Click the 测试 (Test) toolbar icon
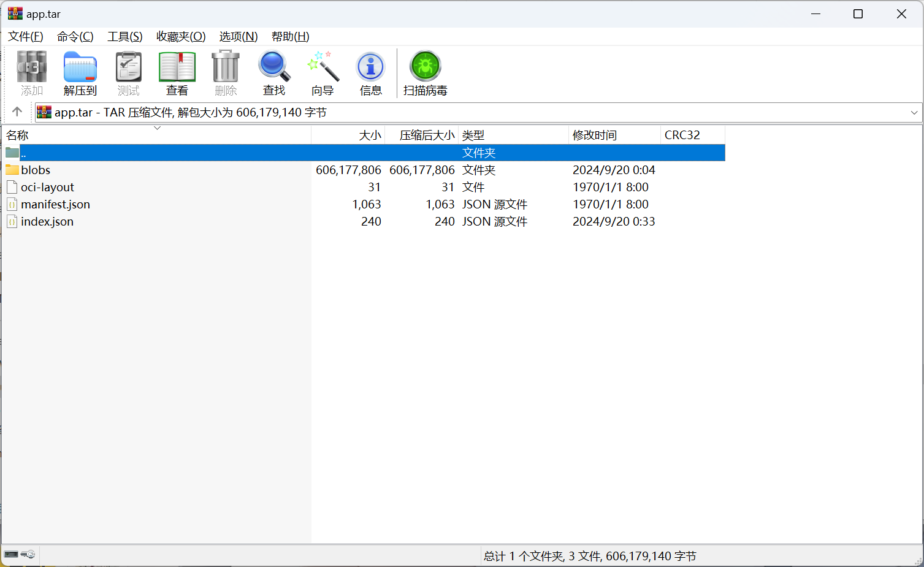This screenshot has height=567, width=924. point(129,73)
